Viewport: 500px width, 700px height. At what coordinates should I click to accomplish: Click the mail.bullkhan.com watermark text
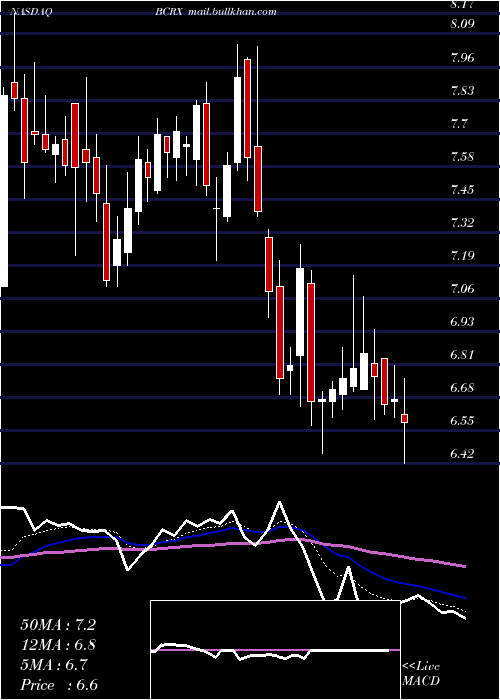tap(232, 12)
